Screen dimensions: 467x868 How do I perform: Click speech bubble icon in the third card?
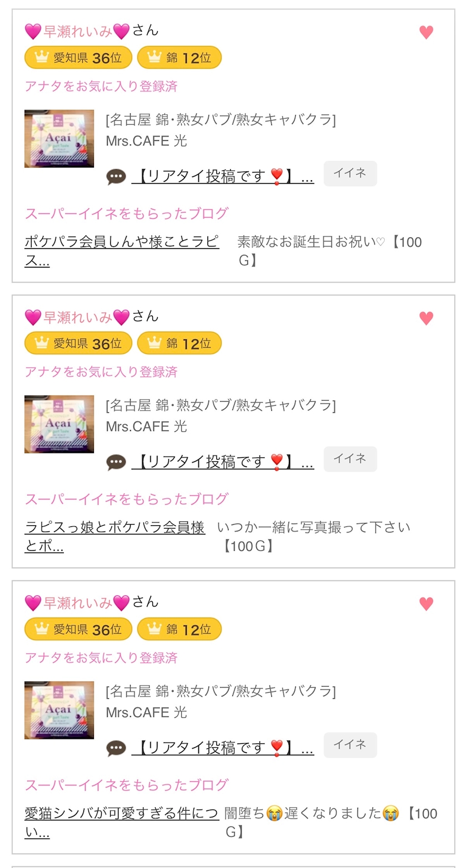(x=116, y=748)
